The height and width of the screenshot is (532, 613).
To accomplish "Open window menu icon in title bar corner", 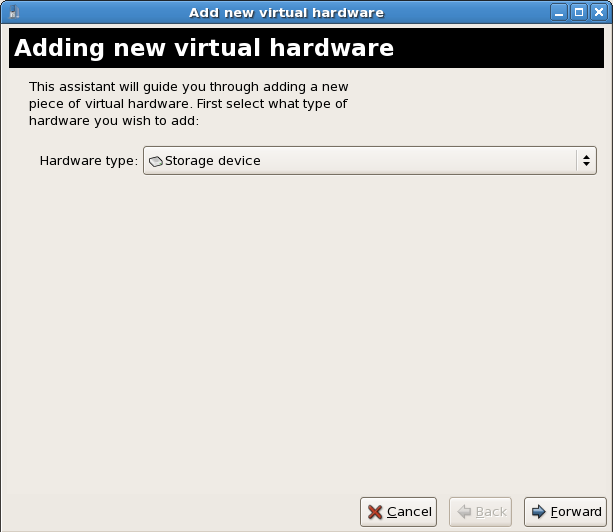I will click(x=13, y=13).
